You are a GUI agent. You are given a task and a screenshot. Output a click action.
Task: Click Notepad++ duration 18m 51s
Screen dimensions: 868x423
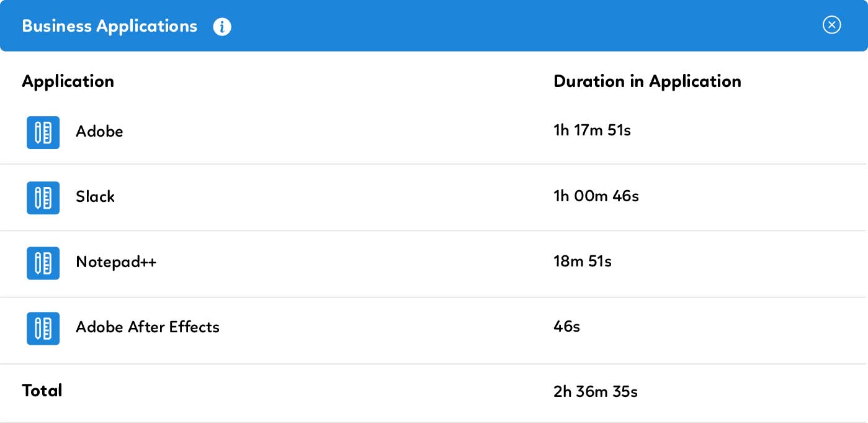[582, 262]
